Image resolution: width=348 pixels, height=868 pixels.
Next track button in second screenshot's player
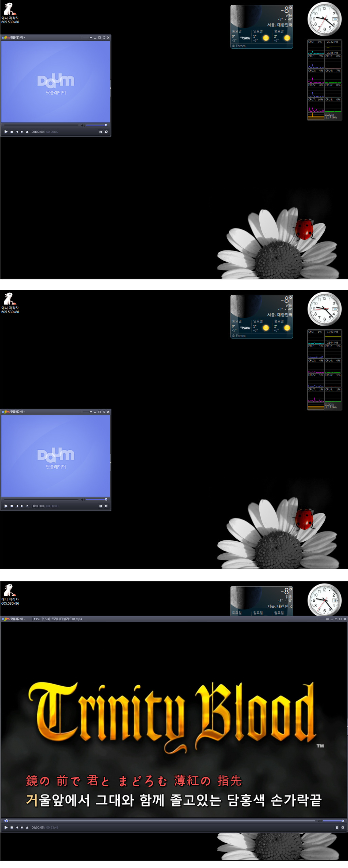[22, 506]
